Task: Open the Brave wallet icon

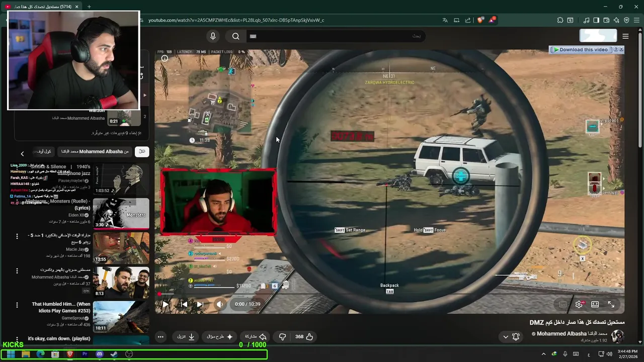Action: (606, 20)
